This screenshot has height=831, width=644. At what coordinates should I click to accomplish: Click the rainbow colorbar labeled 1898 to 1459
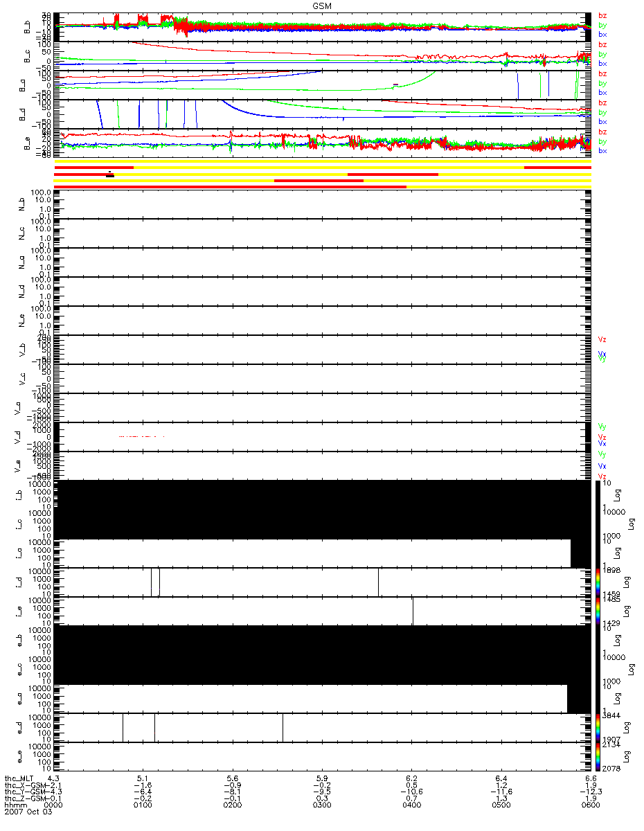(x=597, y=582)
